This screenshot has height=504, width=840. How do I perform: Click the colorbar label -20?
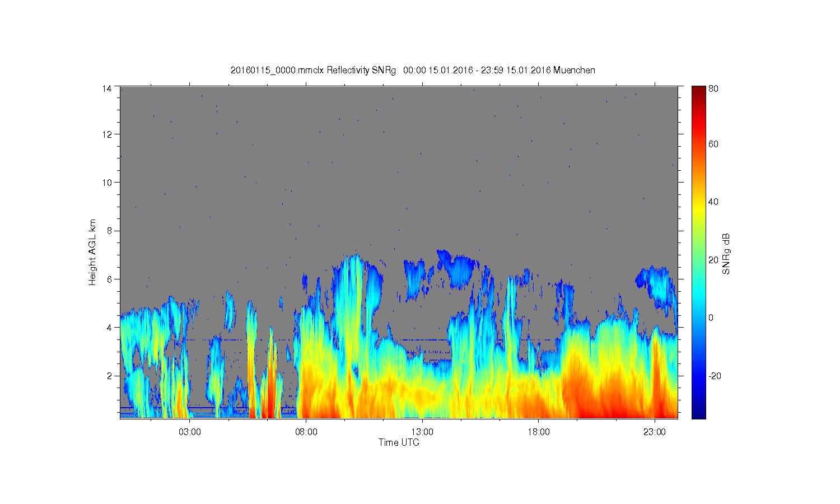coord(715,376)
